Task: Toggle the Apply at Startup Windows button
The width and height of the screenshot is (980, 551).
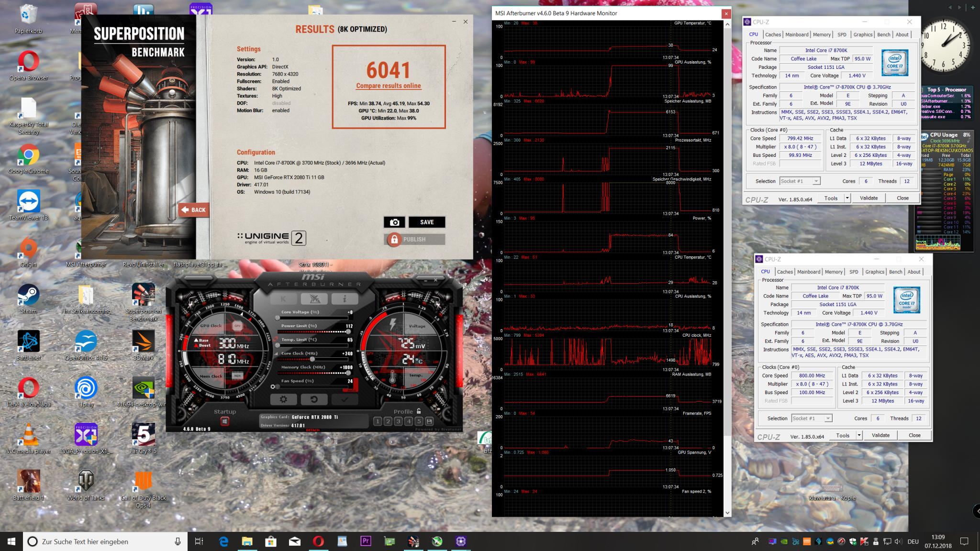Action: tap(224, 421)
